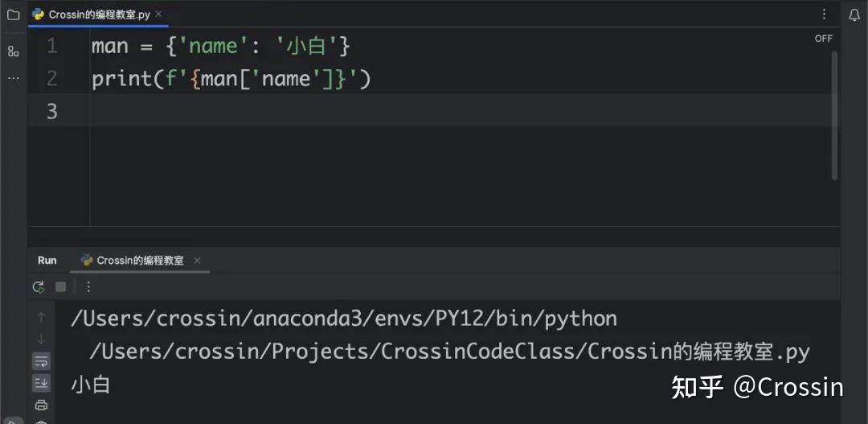
Task: Click the man variable on line 1
Action: (110, 46)
